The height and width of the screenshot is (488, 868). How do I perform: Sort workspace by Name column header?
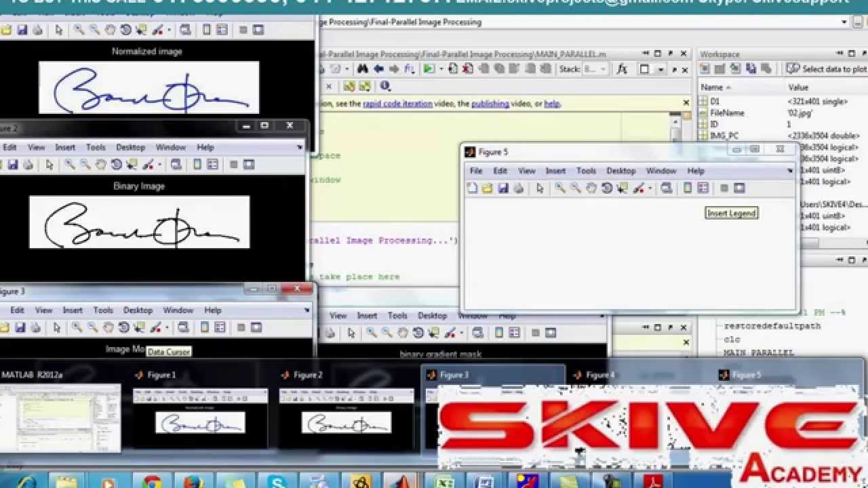coord(742,87)
